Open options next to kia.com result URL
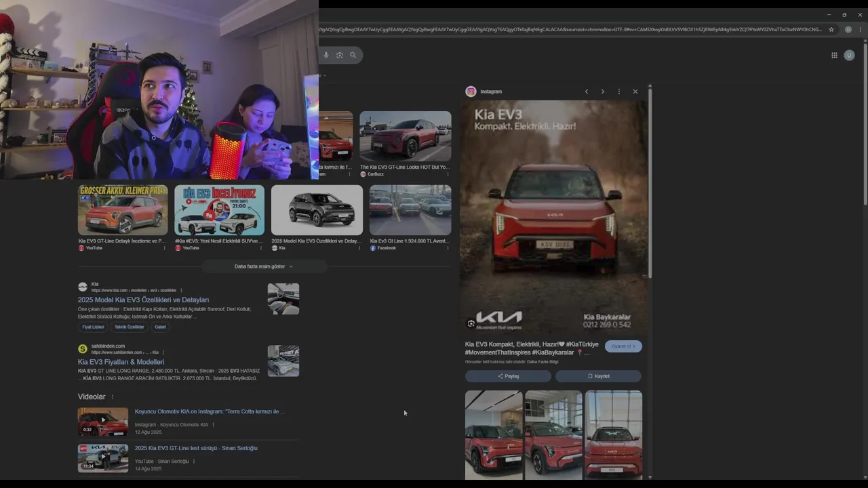Image resolution: width=868 pixels, height=488 pixels. [x=181, y=290]
